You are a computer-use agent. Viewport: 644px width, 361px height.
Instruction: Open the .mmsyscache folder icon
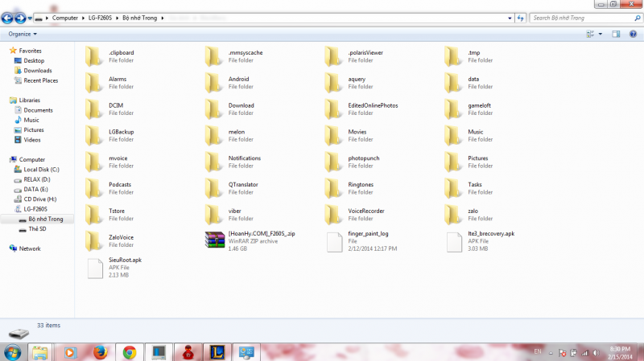click(213, 56)
